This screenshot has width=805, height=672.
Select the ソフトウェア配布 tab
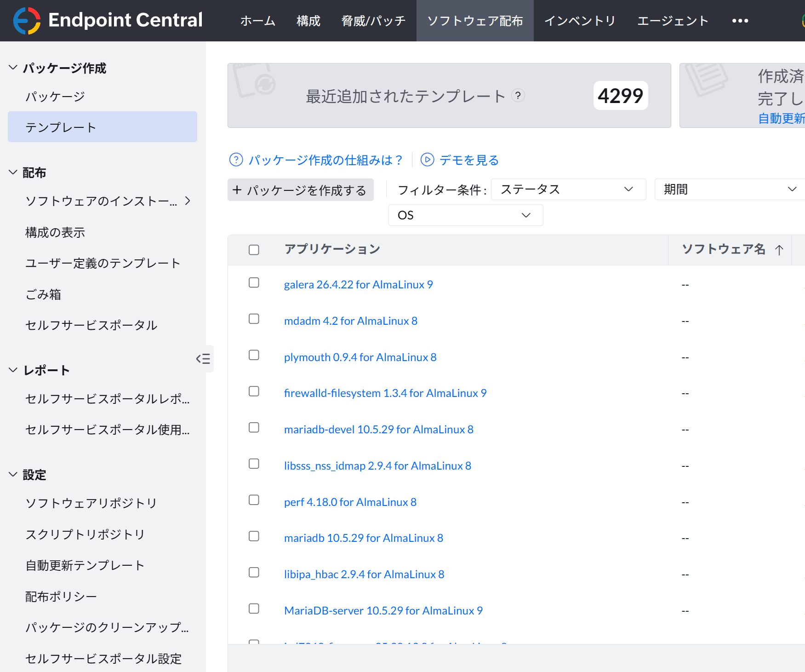tap(475, 21)
